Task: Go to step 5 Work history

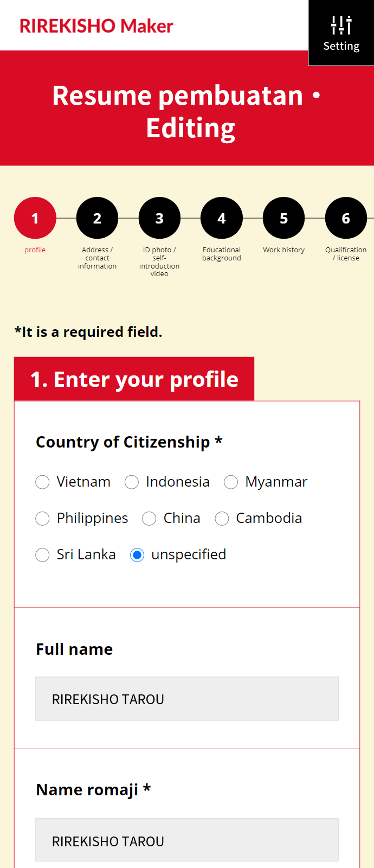Action: [283, 218]
